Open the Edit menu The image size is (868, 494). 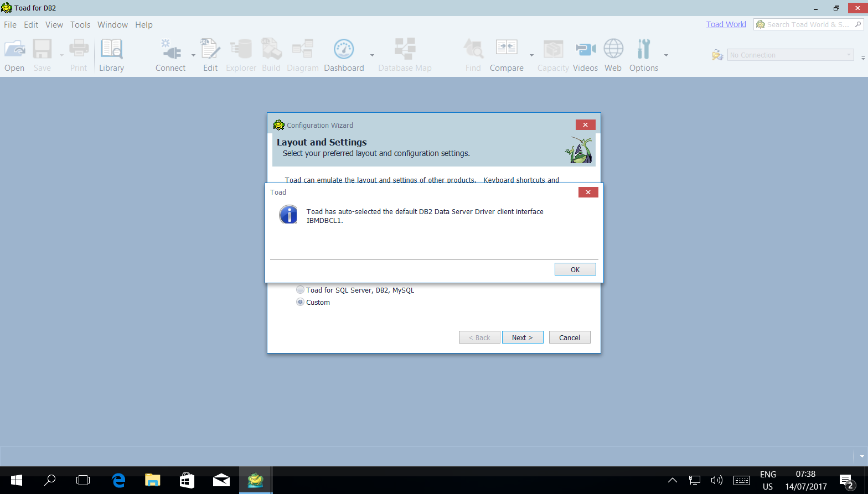coord(31,24)
